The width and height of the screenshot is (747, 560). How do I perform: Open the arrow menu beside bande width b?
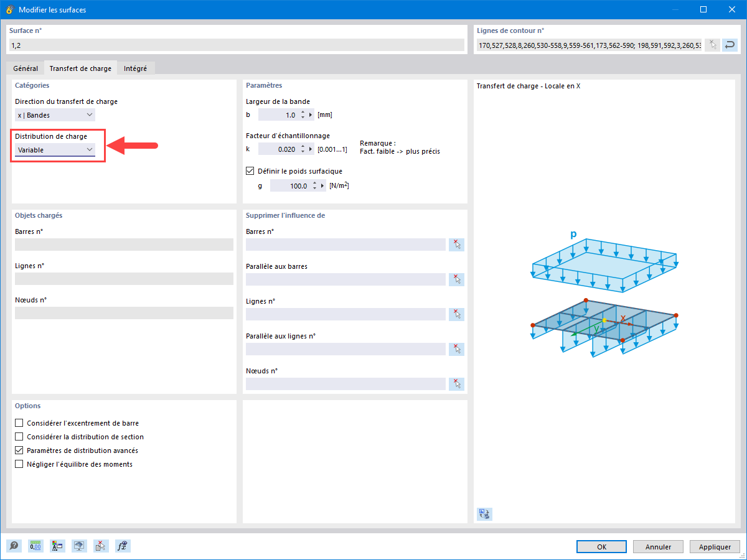[x=311, y=115]
